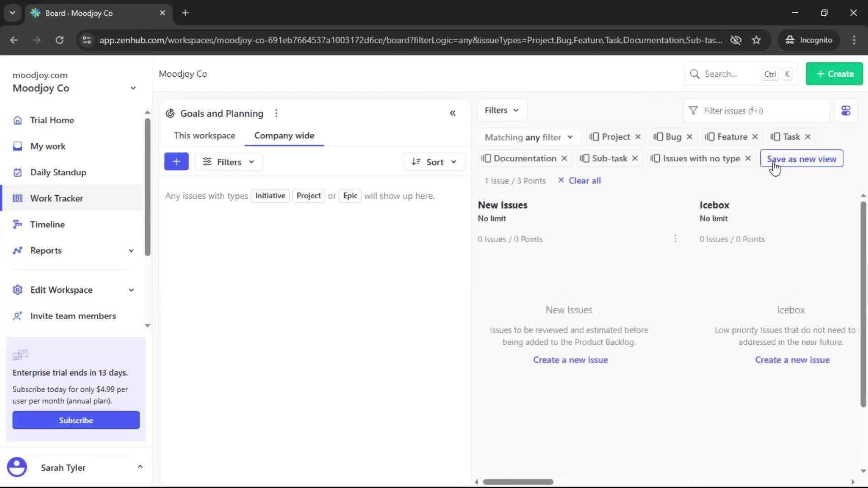The width and height of the screenshot is (868, 488).
Task: Open the Timeline view in sidebar
Action: (47, 224)
